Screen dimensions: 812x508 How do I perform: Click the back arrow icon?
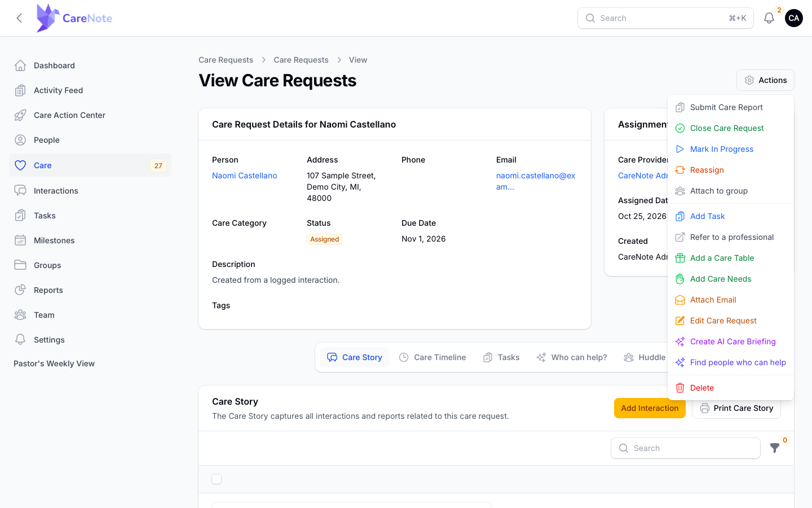(19, 18)
